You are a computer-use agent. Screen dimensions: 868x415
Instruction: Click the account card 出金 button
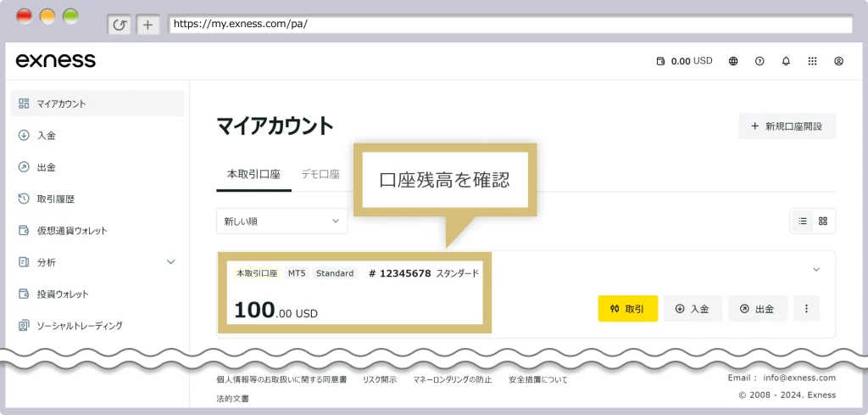[758, 309]
